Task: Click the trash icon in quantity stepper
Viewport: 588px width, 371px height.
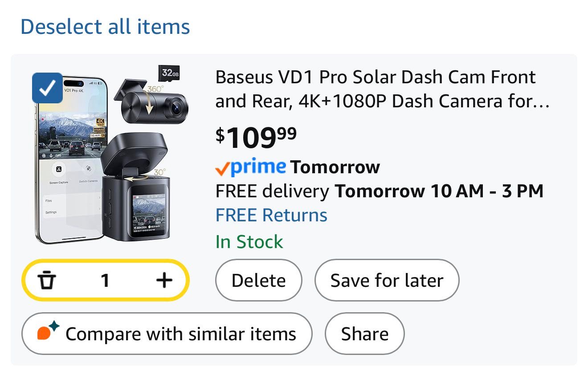Action: (47, 281)
